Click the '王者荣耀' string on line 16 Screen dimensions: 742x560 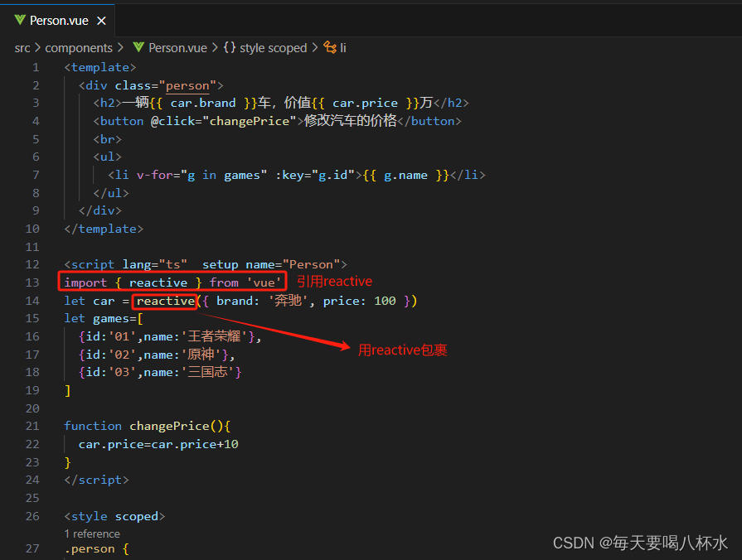coord(215,337)
